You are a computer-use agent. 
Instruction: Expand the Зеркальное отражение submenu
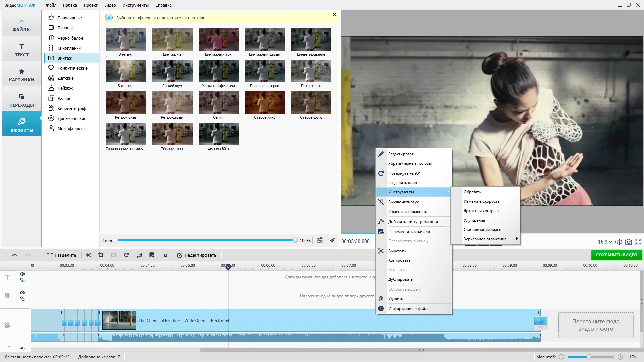pyautogui.click(x=517, y=239)
